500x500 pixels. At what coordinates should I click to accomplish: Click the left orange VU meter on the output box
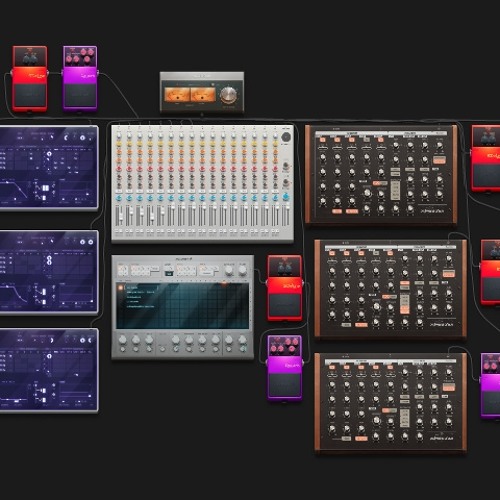(177, 95)
